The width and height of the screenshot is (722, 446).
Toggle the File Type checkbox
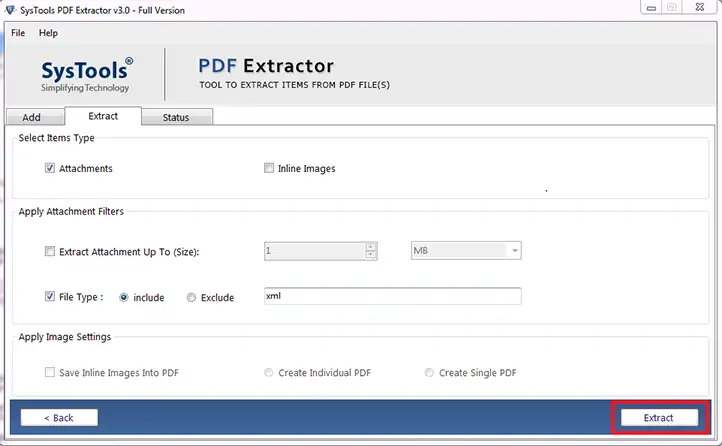[50, 296]
